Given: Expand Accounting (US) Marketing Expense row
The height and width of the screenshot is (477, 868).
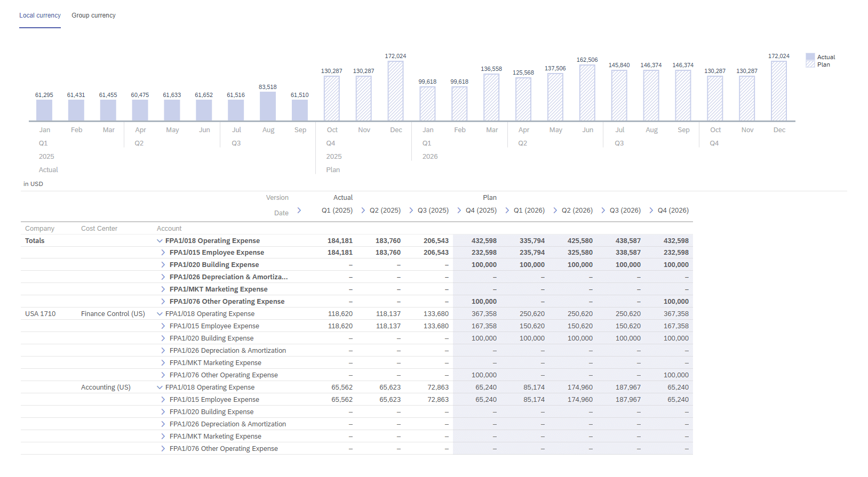Looking at the screenshot, I should (x=163, y=436).
